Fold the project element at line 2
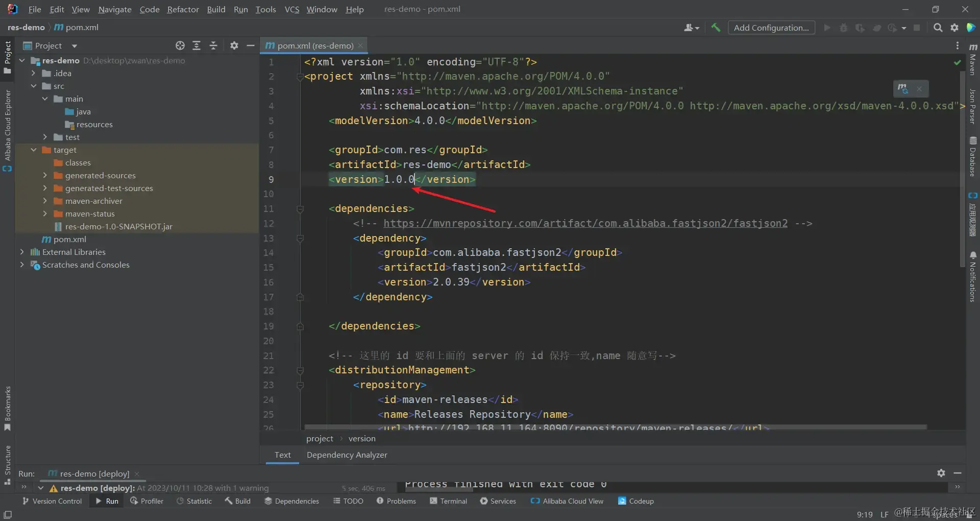This screenshot has height=521, width=980. 300,77
